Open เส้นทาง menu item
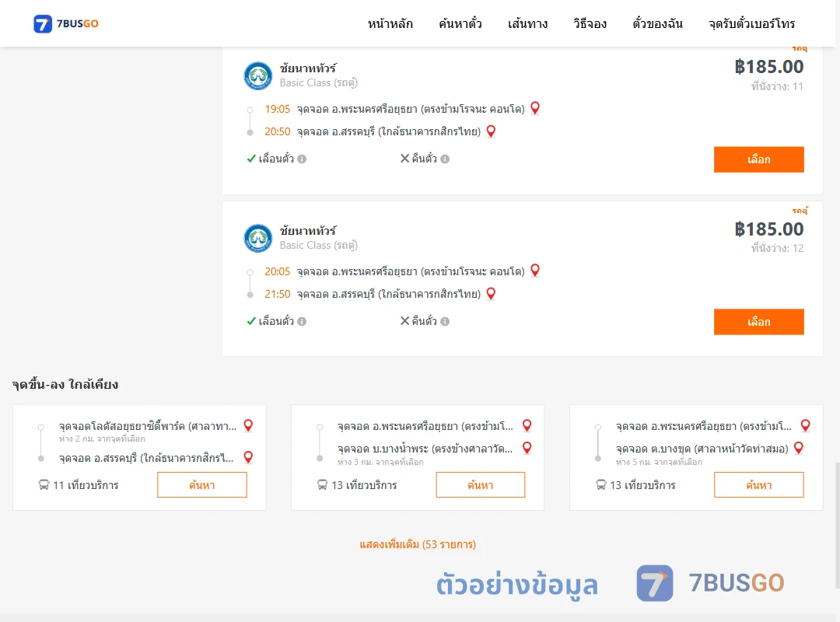This screenshot has width=840, height=622. [527, 23]
